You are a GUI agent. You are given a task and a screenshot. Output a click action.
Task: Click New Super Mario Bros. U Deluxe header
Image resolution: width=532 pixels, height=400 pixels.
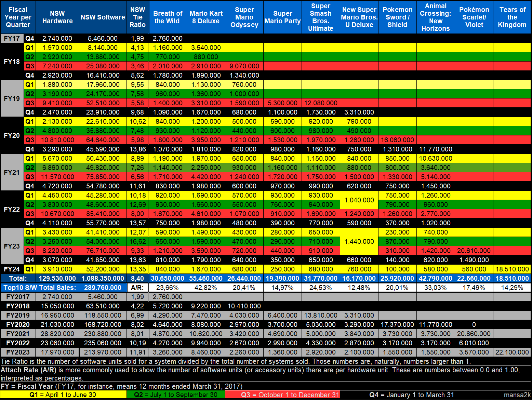click(x=359, y=17)
